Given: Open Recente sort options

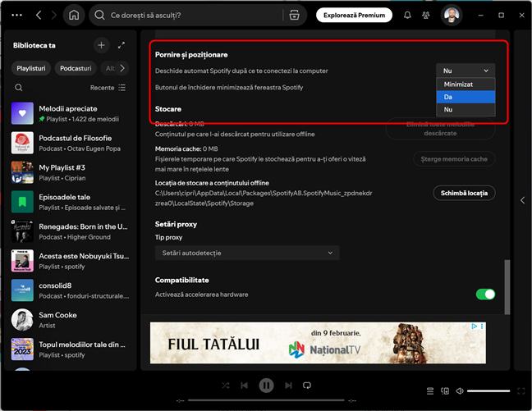Looking at the screenshot, I should coord(108,88).
